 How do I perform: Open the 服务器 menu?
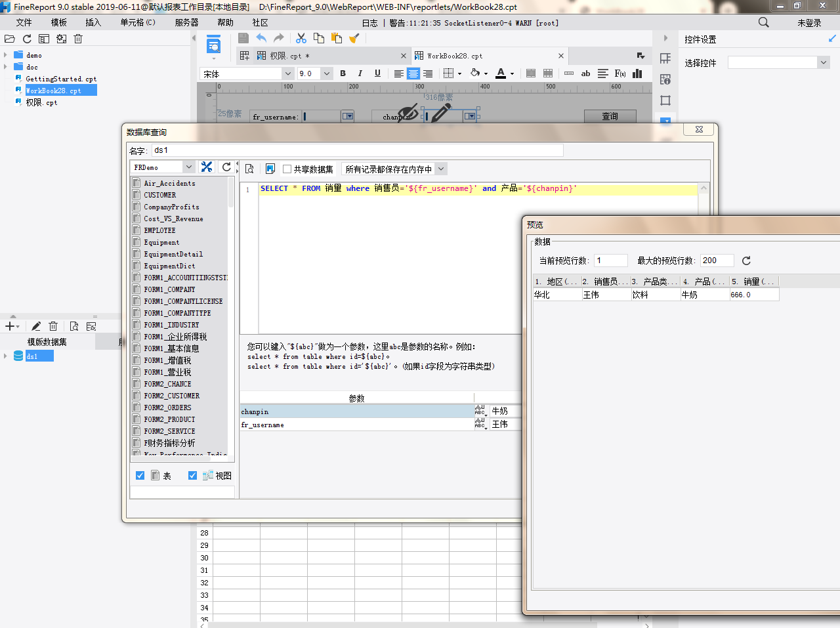tap(186, 22)
